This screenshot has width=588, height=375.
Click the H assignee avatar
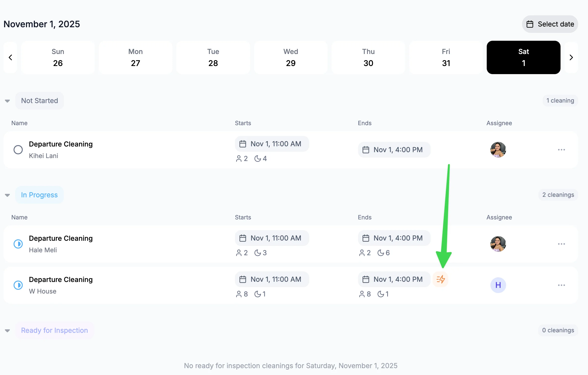point(498,285)
